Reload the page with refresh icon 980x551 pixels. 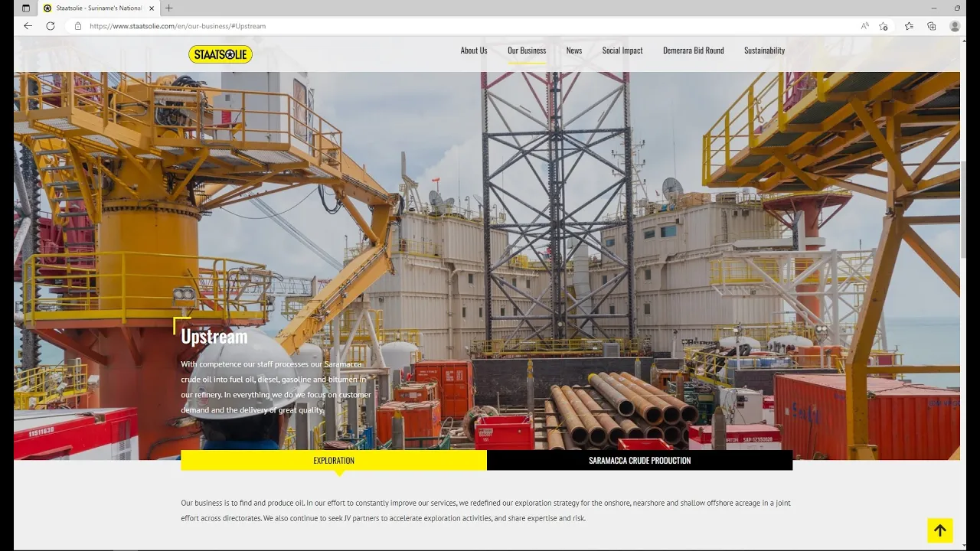[51, 26]
